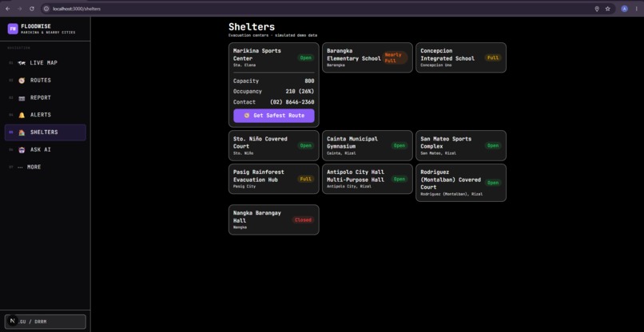Click the Nearly Full badge on Barangka Elementary
The width and height of the screenshot is (644, 332).
coord(395,58)
